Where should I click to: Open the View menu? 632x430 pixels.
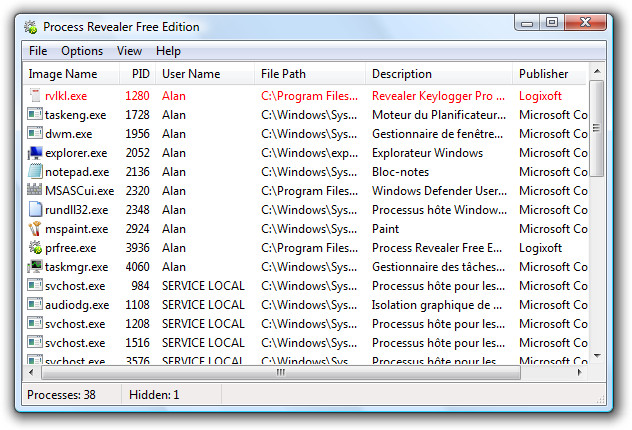(x=129, y=51)
